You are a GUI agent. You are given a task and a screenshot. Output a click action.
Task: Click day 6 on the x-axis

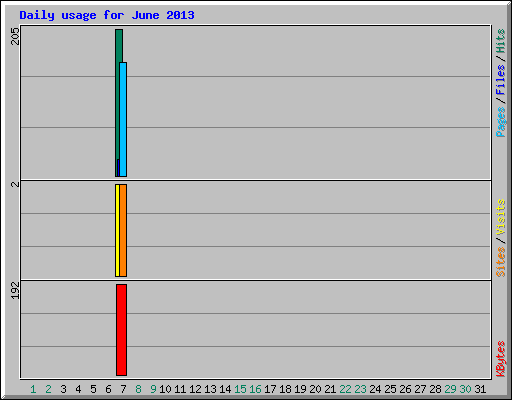click(108, 389)
